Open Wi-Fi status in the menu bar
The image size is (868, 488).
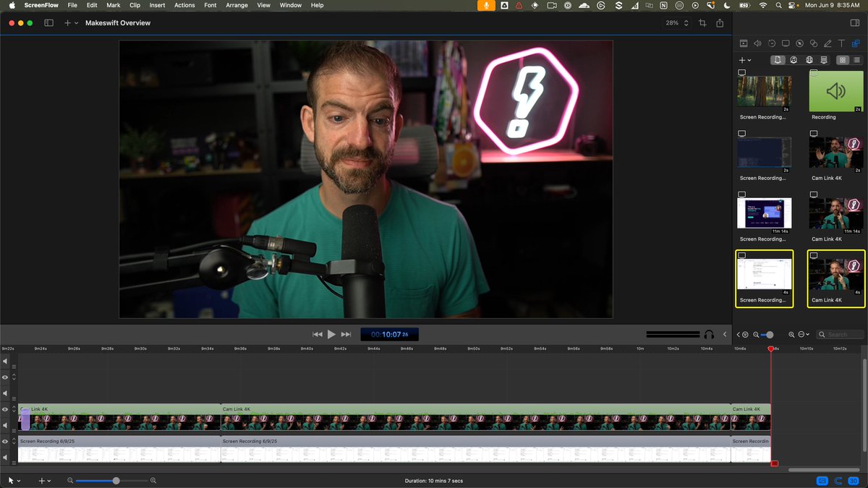tap(763, 5)
